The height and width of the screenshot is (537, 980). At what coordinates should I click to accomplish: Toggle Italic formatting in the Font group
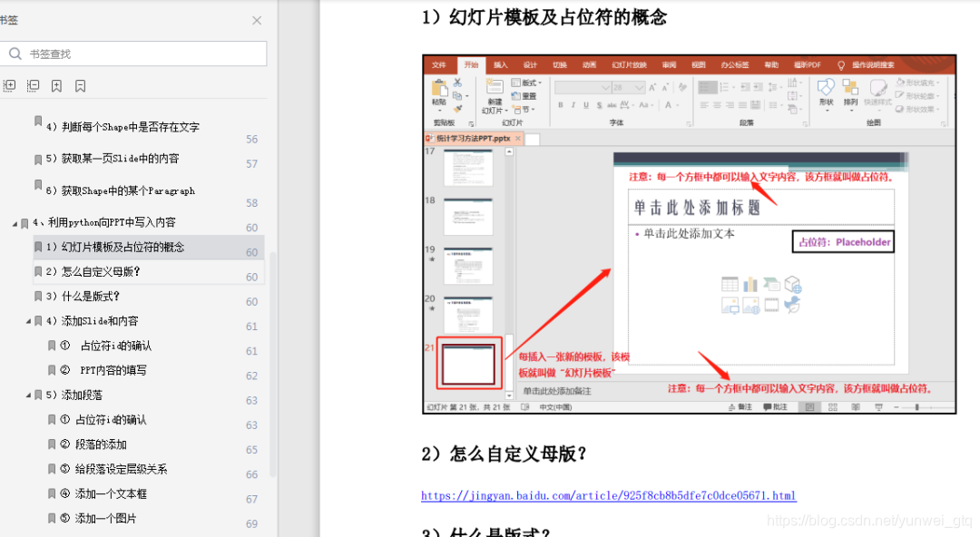click(x=573, y=104)
